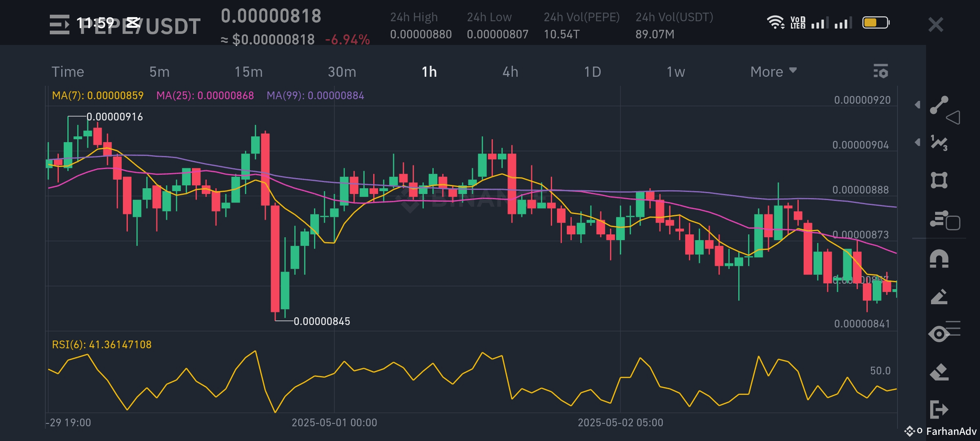The image size is (980, 441).
Task: Select the Elliott wave pattern tool
Action: (x=939, y=143)
